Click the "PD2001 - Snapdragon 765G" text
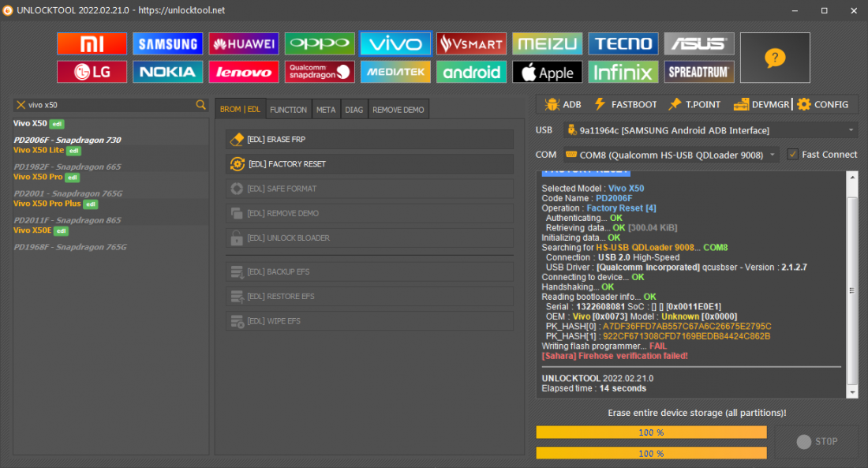 pos(68,193)
